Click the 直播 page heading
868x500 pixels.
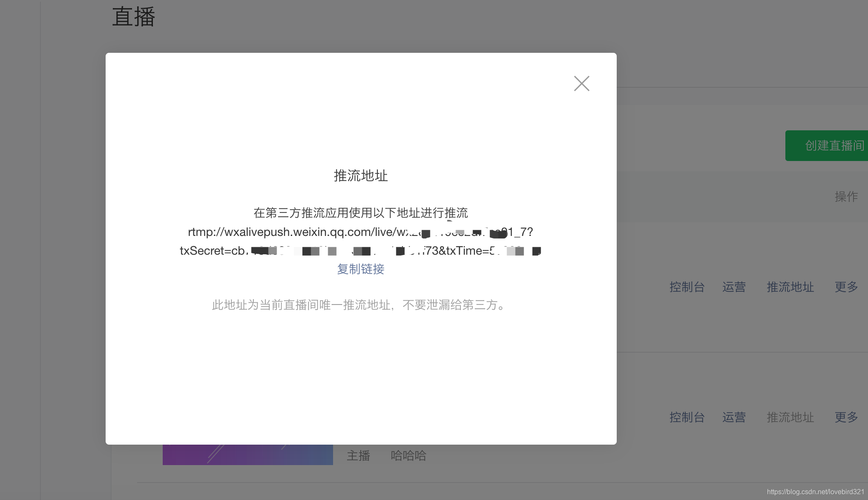coord(134,17)
